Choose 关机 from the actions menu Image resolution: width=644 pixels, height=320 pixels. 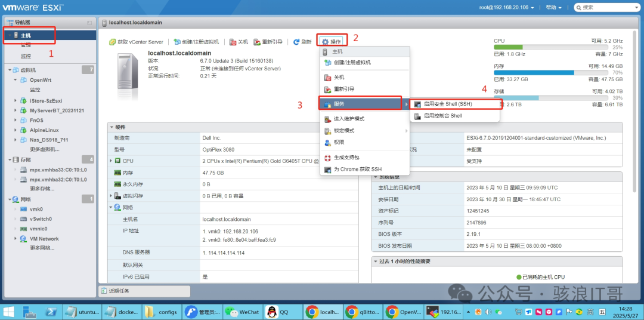(x=365, y=78)
